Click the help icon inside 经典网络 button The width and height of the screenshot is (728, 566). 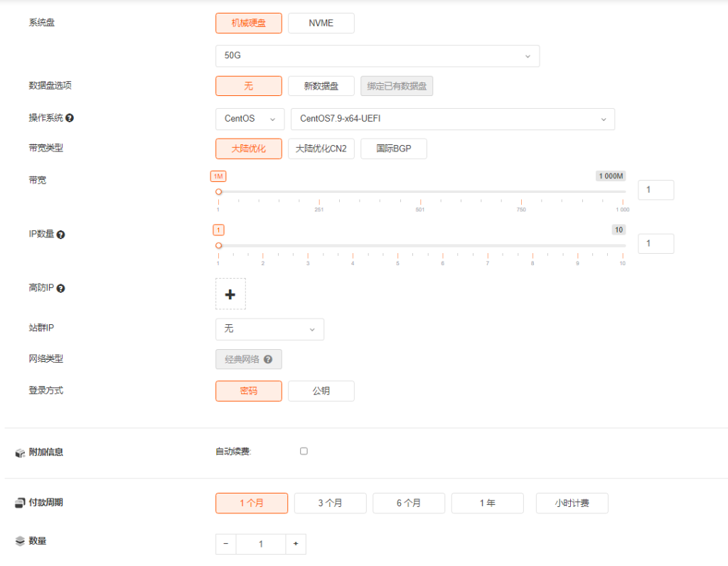coord(268,360)
